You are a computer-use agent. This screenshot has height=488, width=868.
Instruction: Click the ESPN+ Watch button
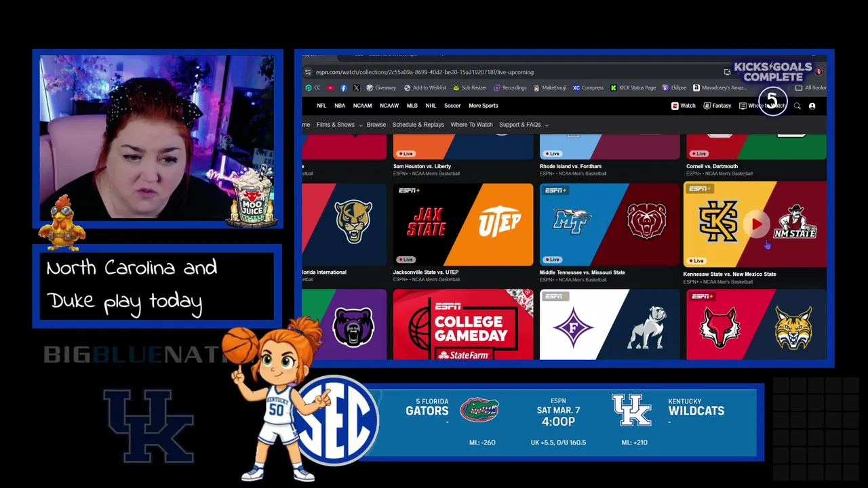tap(684, 106)
